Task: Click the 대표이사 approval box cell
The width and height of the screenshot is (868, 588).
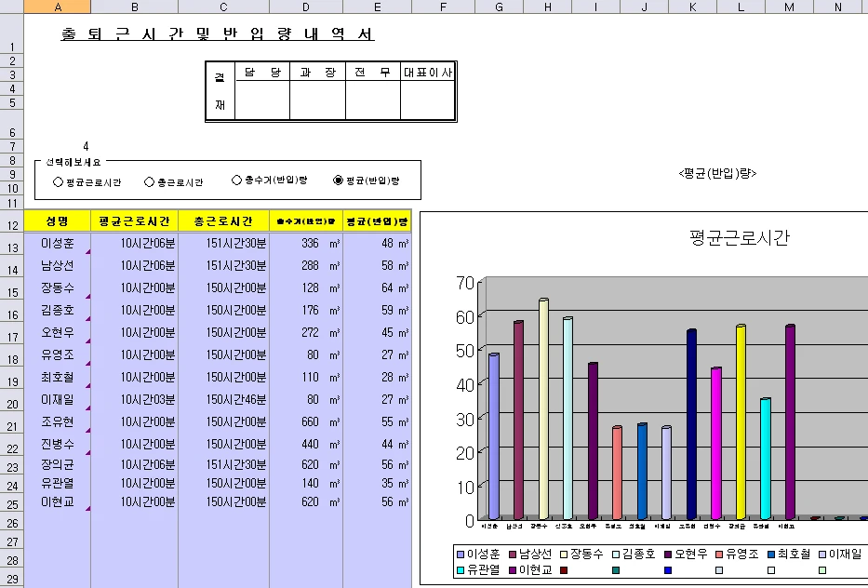Action: tap(428, 72)
